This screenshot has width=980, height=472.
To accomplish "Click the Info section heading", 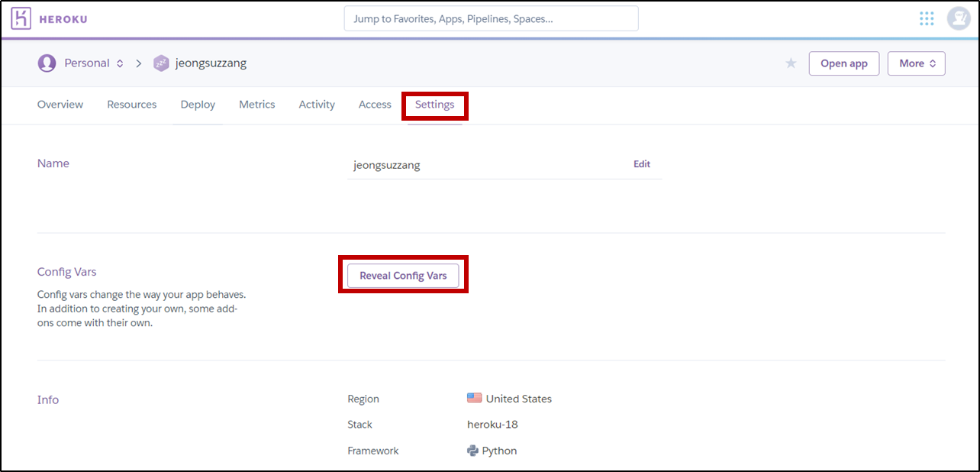I will (48, 399).
